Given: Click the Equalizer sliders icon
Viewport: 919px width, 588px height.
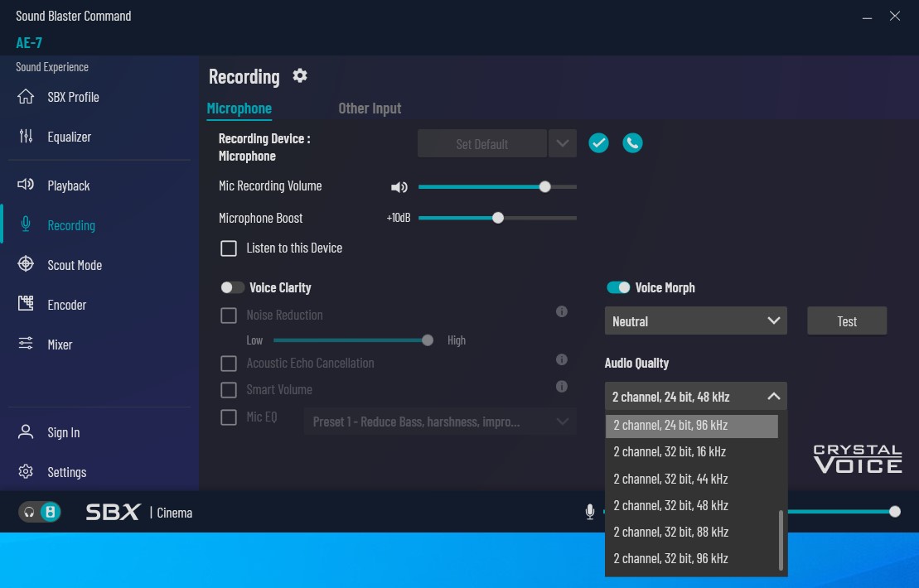Looking at the screenshot, I should 26,137.
